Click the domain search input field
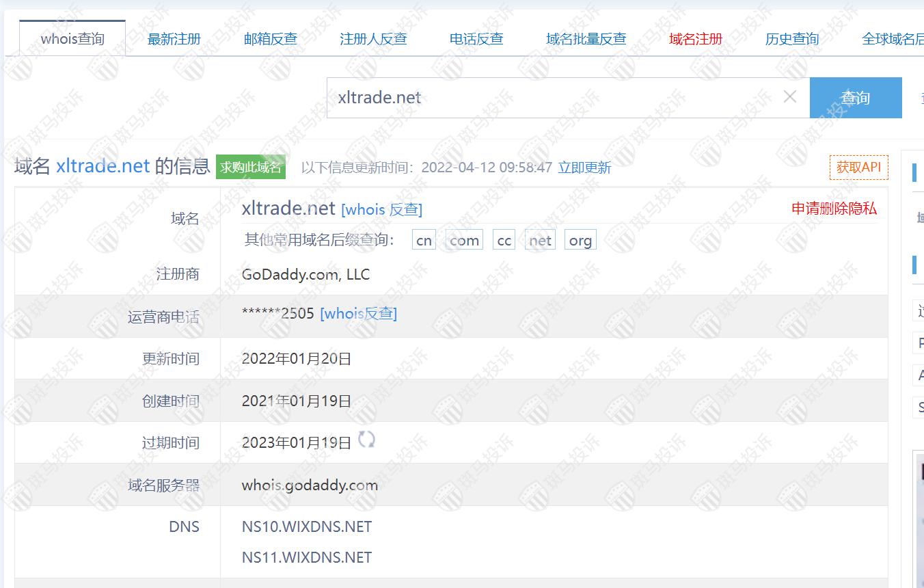Image resolution: width=924 pixels, height=588 pixels. [x=554, y=98]
